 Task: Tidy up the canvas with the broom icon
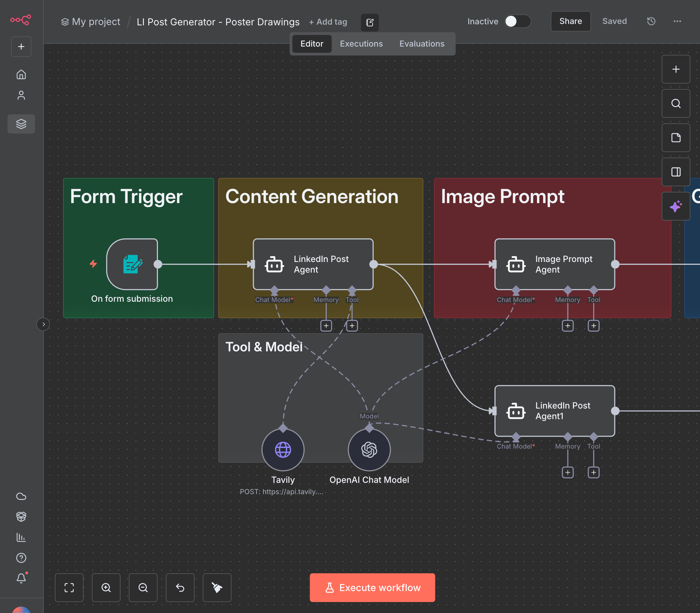coord(217,588)
